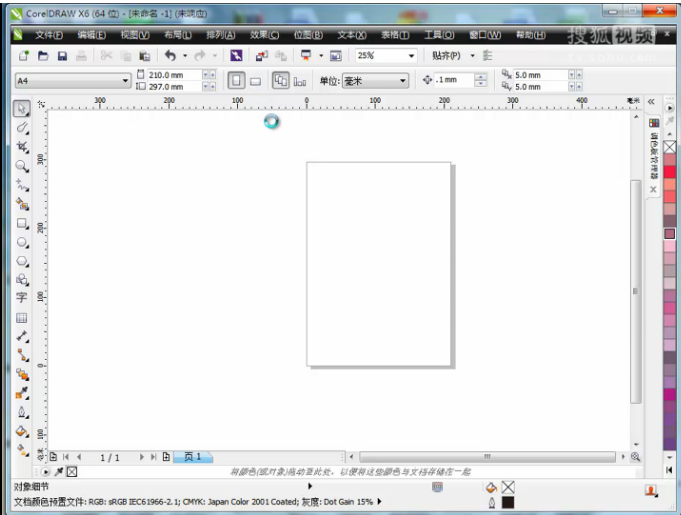The height and width of the screenshot is (515, 681).
Task: Open the 视图(V) menu
Action: pos(135,35)
